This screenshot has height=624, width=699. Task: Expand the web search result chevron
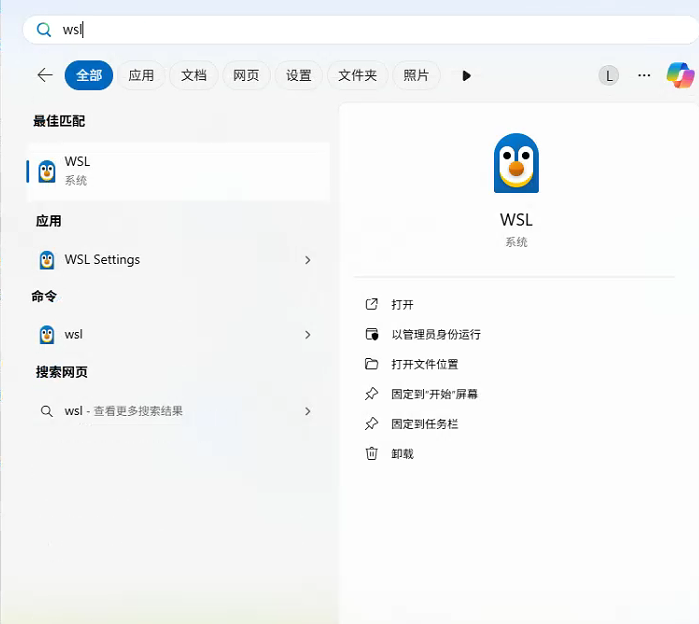click(x=308, y=411)
